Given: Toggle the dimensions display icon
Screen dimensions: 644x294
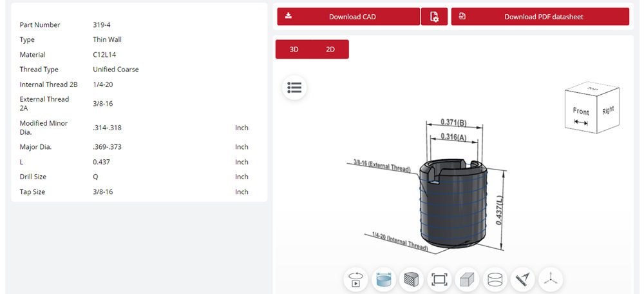Looking at the screenshot, I should [x=383, y=279].
